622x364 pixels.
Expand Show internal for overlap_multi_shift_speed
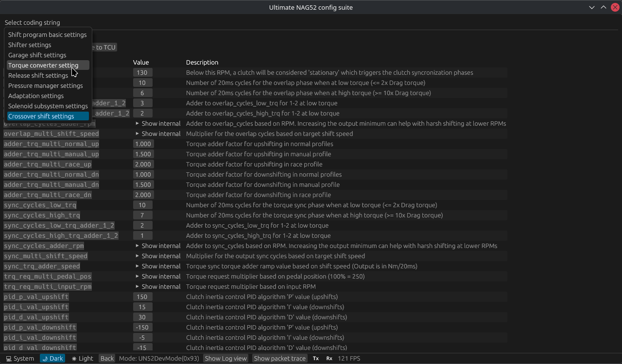tap(157, 133)
